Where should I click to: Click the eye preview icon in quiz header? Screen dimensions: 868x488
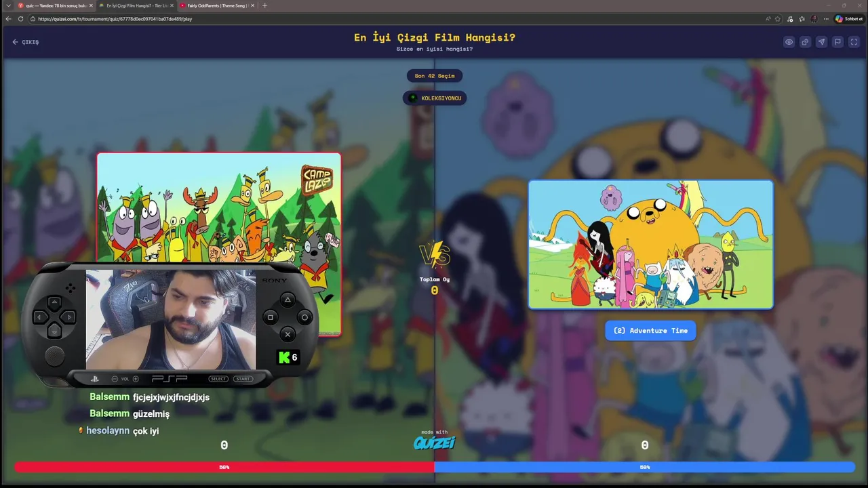[x=789, y=42]
